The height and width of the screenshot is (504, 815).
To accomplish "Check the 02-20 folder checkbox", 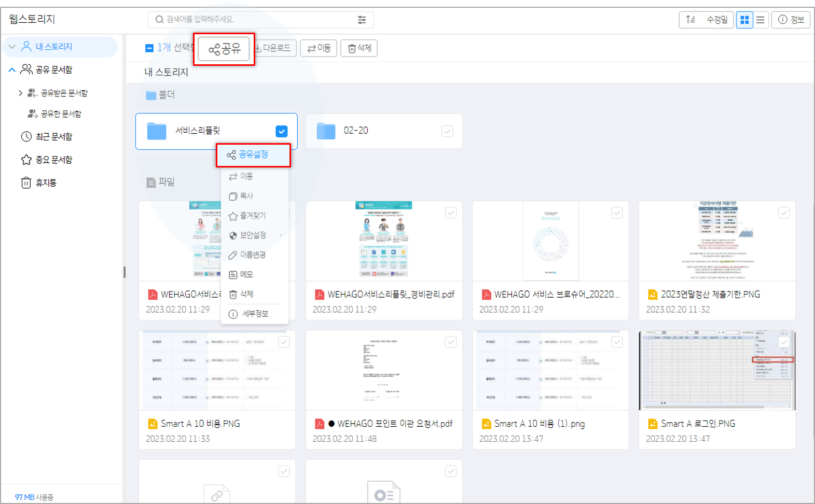I will (x=447, y=131).
